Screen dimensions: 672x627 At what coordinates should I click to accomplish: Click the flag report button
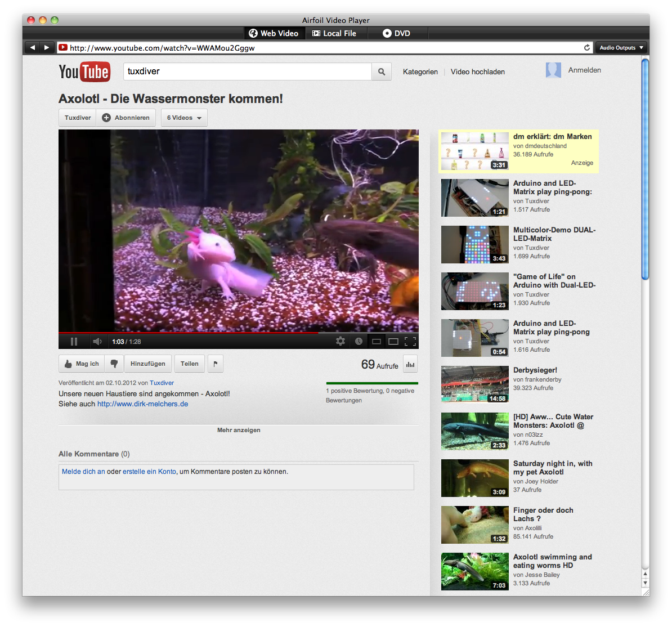(216, 364)
